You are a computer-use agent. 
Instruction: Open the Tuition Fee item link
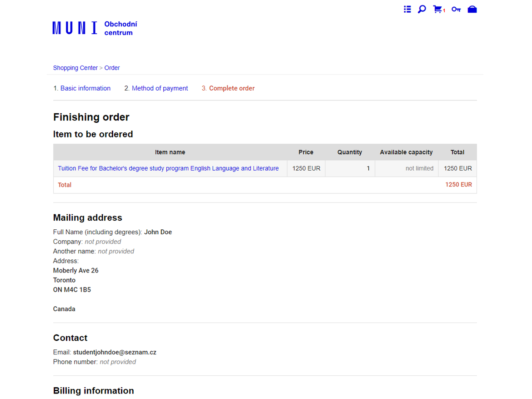tap(168, 168)
